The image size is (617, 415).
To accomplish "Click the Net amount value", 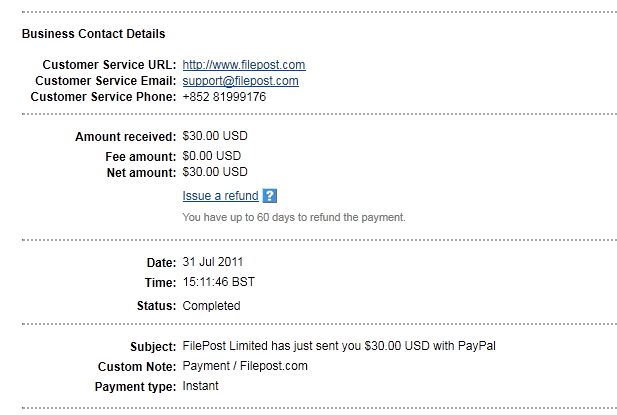I will (x=214, y=172).
